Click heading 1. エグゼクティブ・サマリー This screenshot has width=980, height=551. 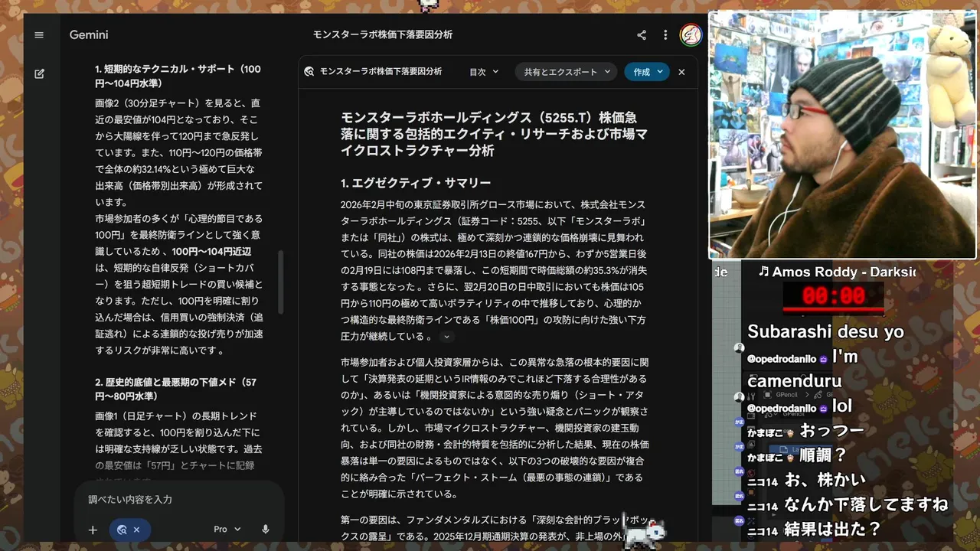pyautogui.click(x=416, y=183)
